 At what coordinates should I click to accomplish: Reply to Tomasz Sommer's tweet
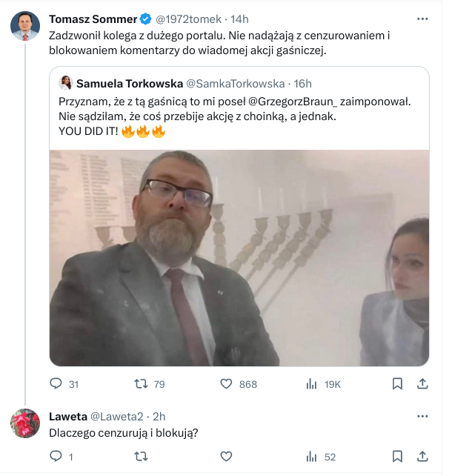click(x=56, y=384)
